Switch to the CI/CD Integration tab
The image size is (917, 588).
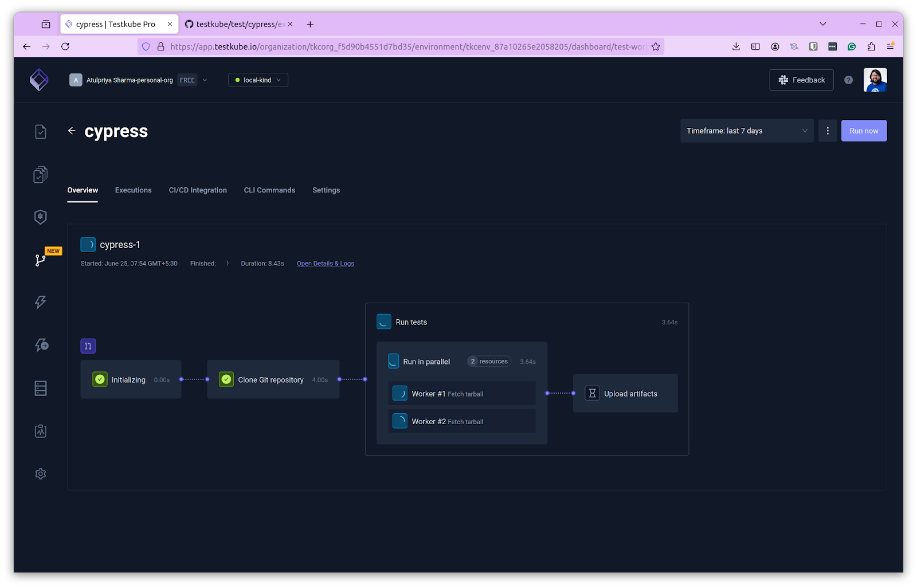pyautogui.click(x=198, y=190)
